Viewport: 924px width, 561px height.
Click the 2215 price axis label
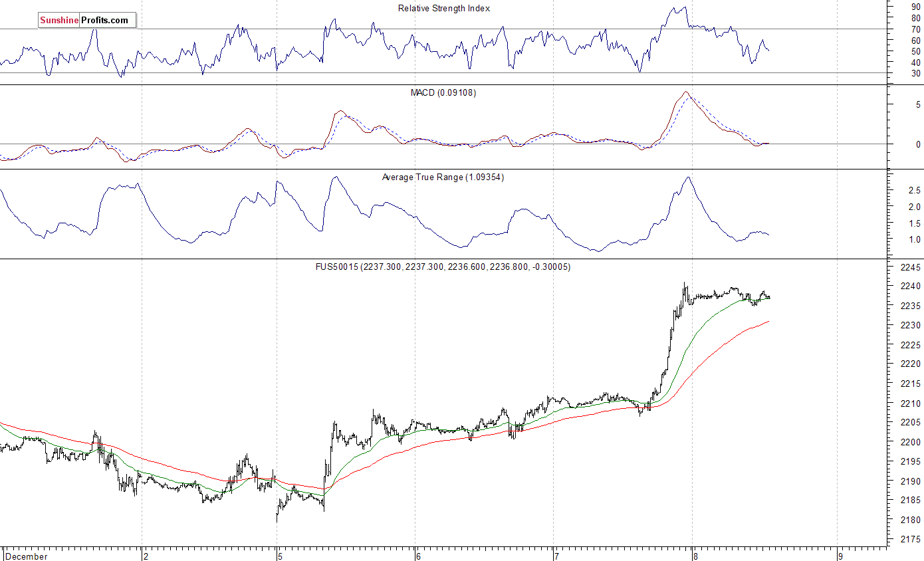click(911, 384)
